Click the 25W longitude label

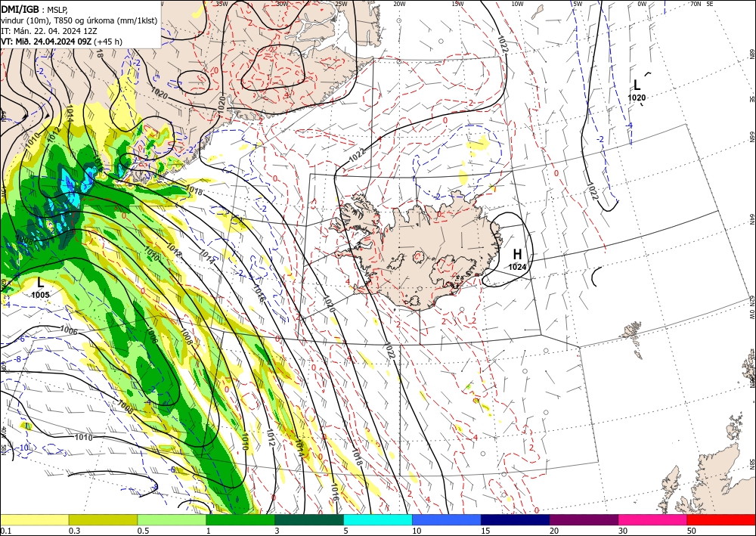point(341,4)
